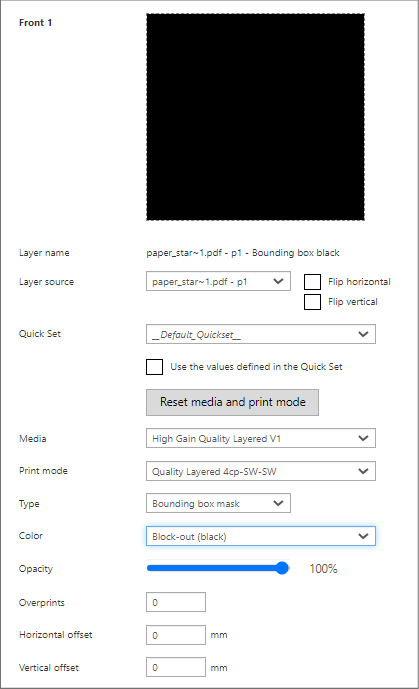Tick Use the values defined in Quick Set
This screenshot has width=419, height=689.
[x=154, y=367]
